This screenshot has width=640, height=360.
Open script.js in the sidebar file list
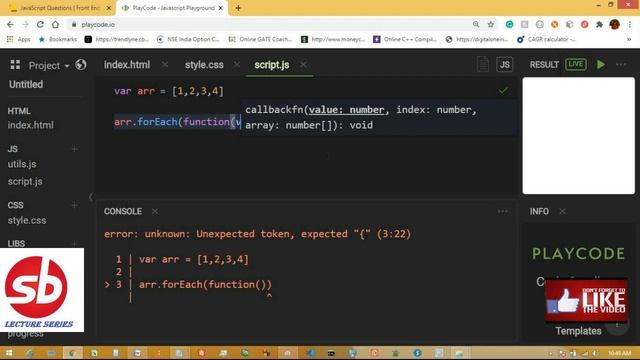(25, 181)
